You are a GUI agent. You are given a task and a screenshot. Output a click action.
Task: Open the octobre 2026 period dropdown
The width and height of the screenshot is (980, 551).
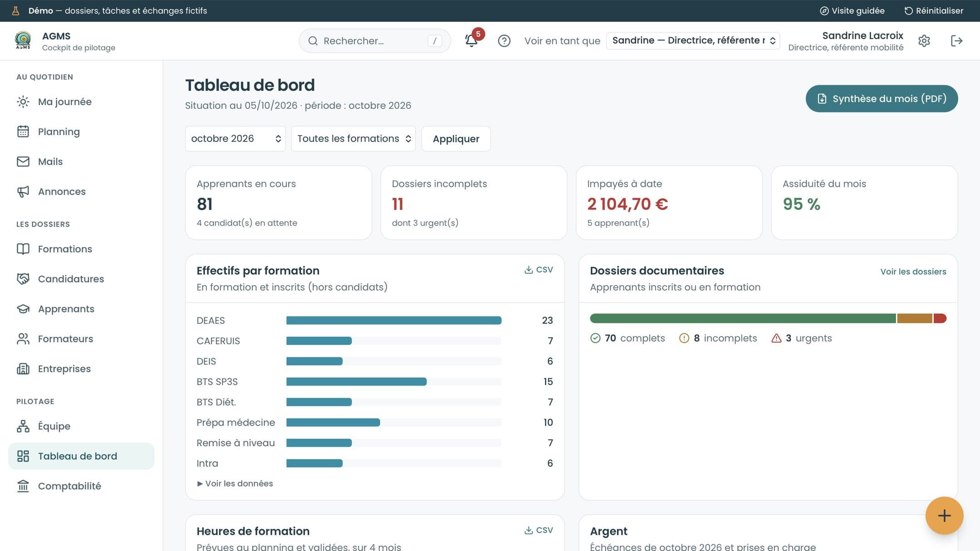(235, 139)
